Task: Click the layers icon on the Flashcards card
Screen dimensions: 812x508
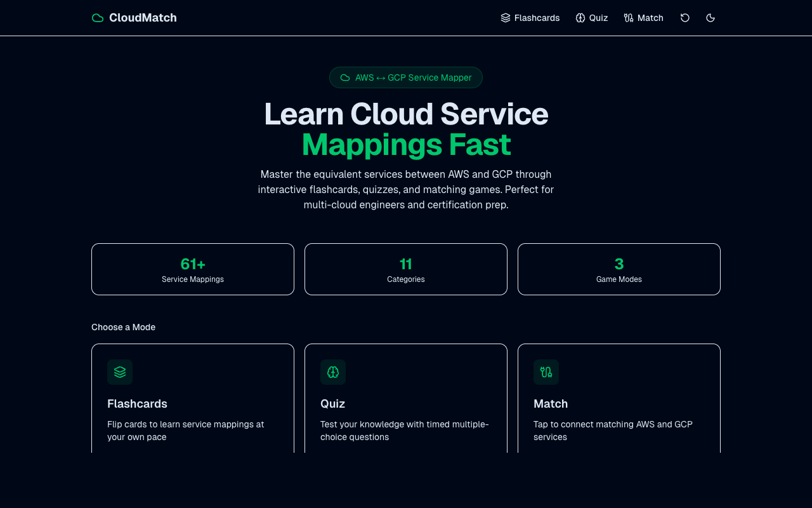Action: (x=119, y=372)
